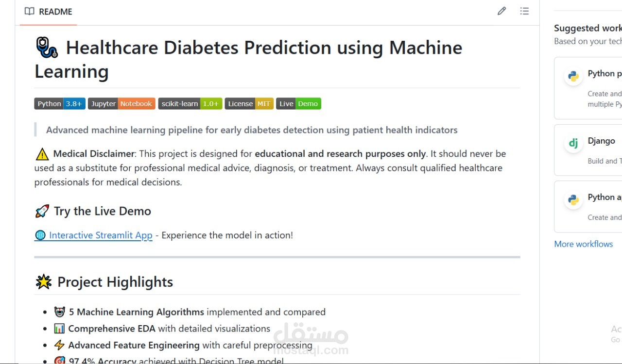Click the book icon beside README
This screenshot has width=622, height=364.
pos(30,12)
